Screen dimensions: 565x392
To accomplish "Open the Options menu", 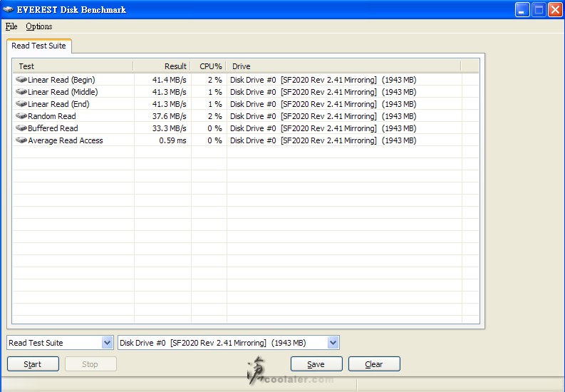I will click(x=39, y=26).
